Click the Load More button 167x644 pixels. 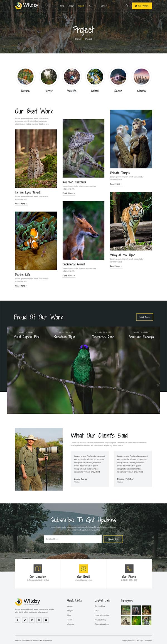(x=144, y=317)
